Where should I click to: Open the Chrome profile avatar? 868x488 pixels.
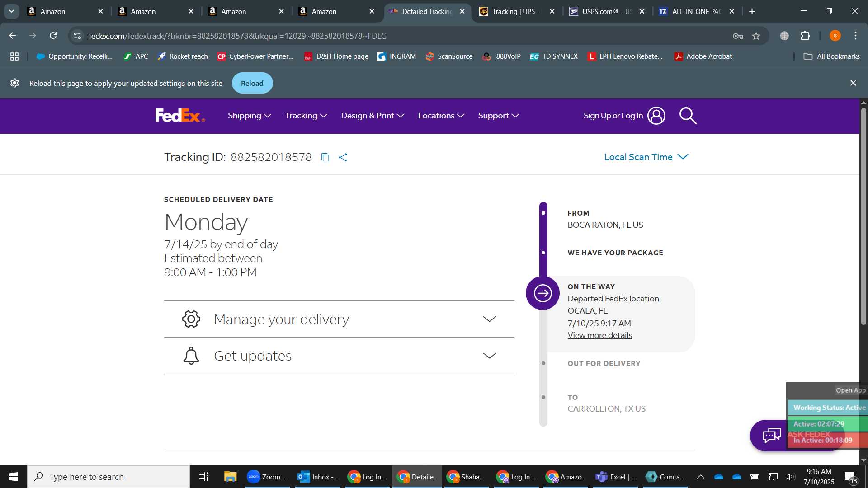coord(835,36)
